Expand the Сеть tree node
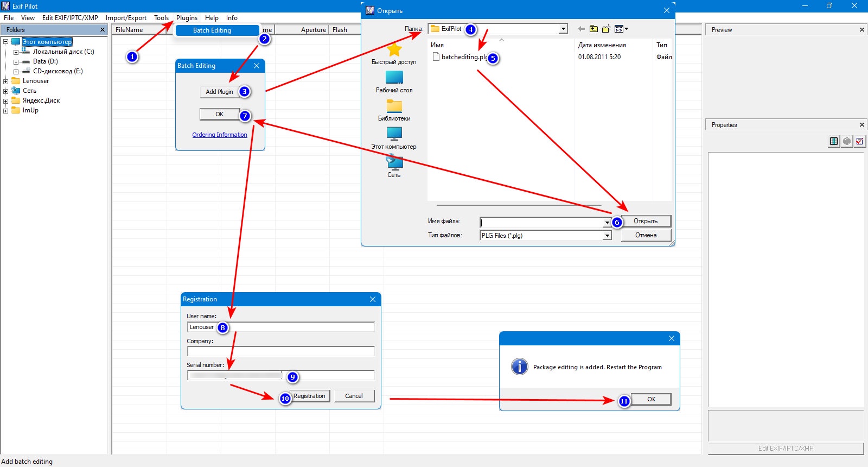Viewport: 868px width, 467px height. point(6,91)
